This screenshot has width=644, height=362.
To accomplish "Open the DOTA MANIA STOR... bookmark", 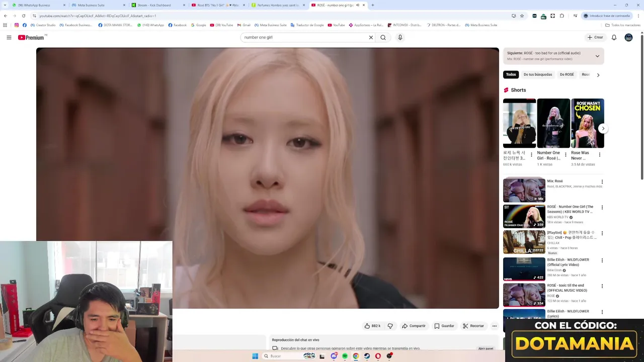I will (x=115, y=25).
